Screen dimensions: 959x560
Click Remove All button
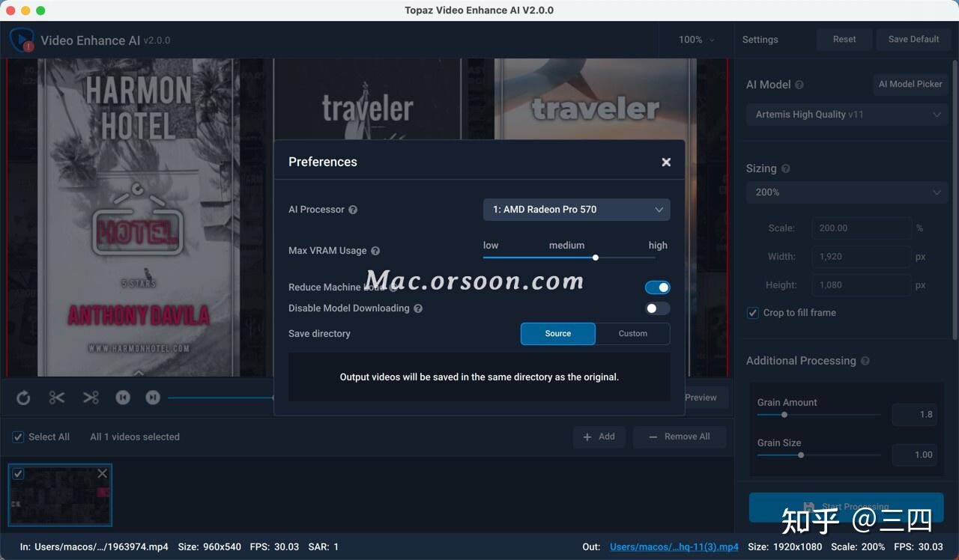[680, 437]
